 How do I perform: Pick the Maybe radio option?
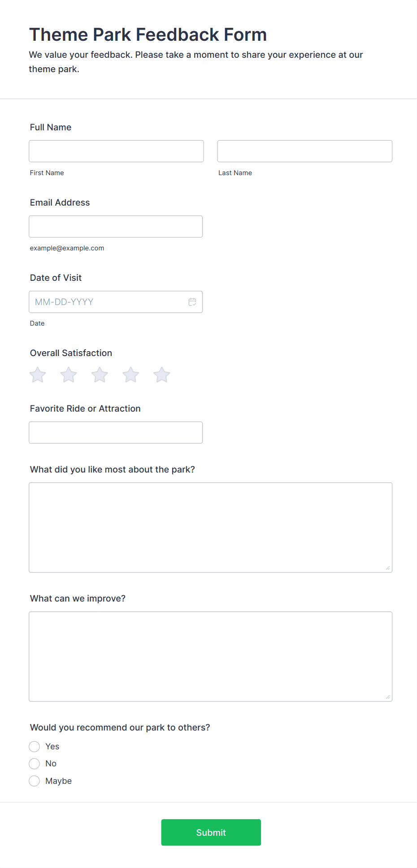point(35,781)
